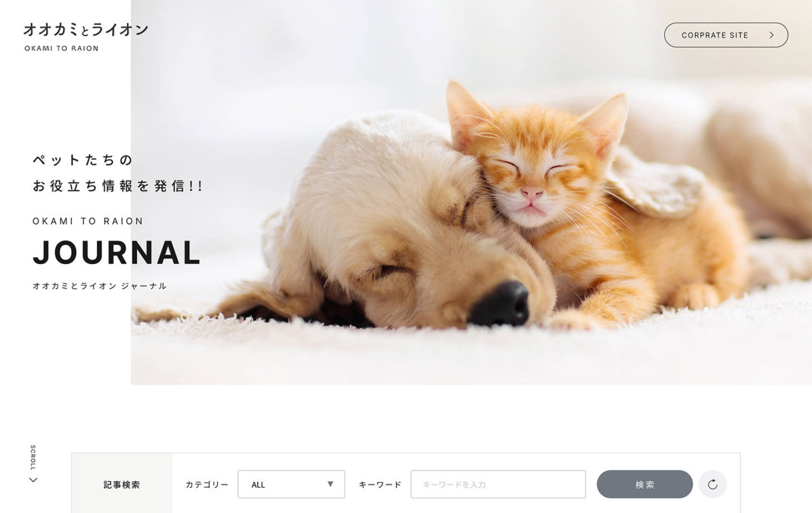Click the vertical SCROLL label
The width and height of the screenshot is (812, 513).
pos(34,458)
